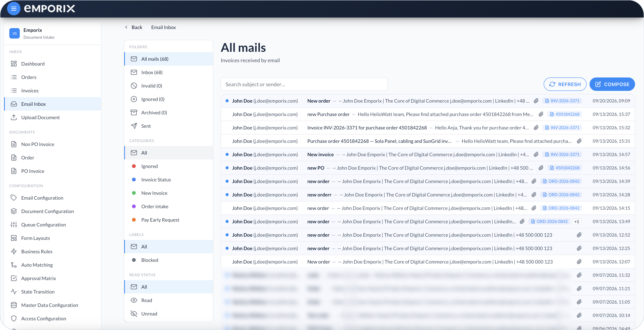Open Dashboard in the sidebar
Image resolution: width=644 pixels, height=330 pixels.
coord(53,64)
